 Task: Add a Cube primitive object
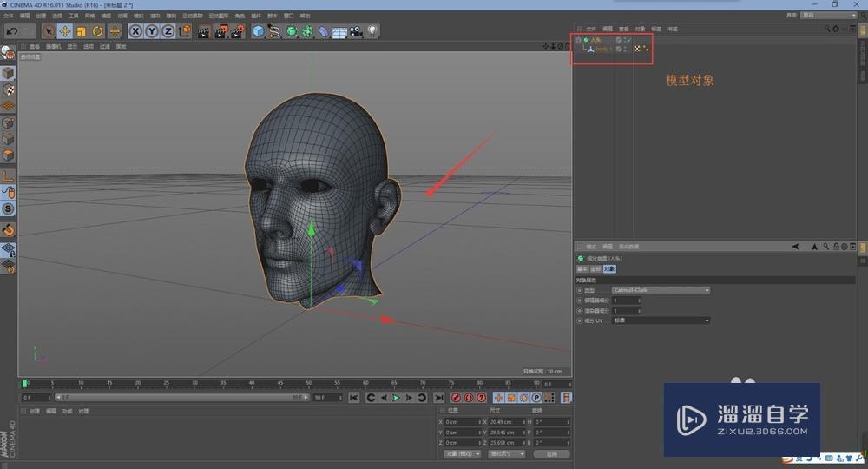[259, 31]
